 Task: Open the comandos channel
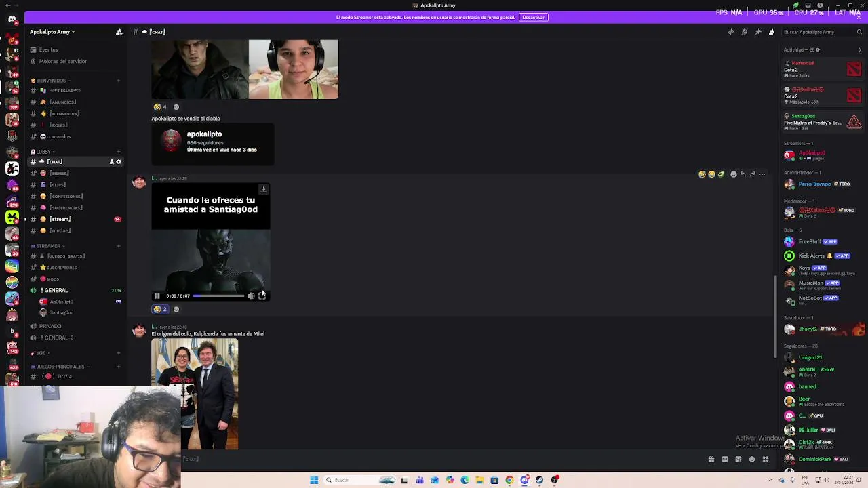click(x=58, y=136)
